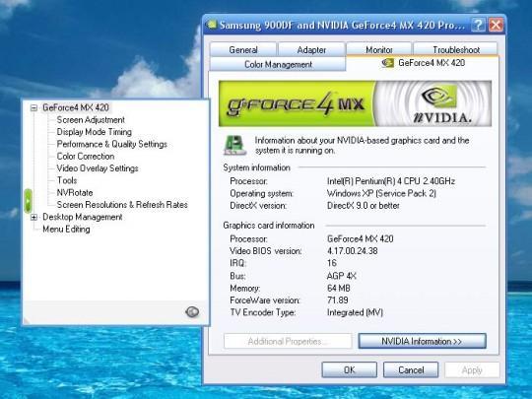
Task: Select NVRotate in the tree
Action: [75, 193]
